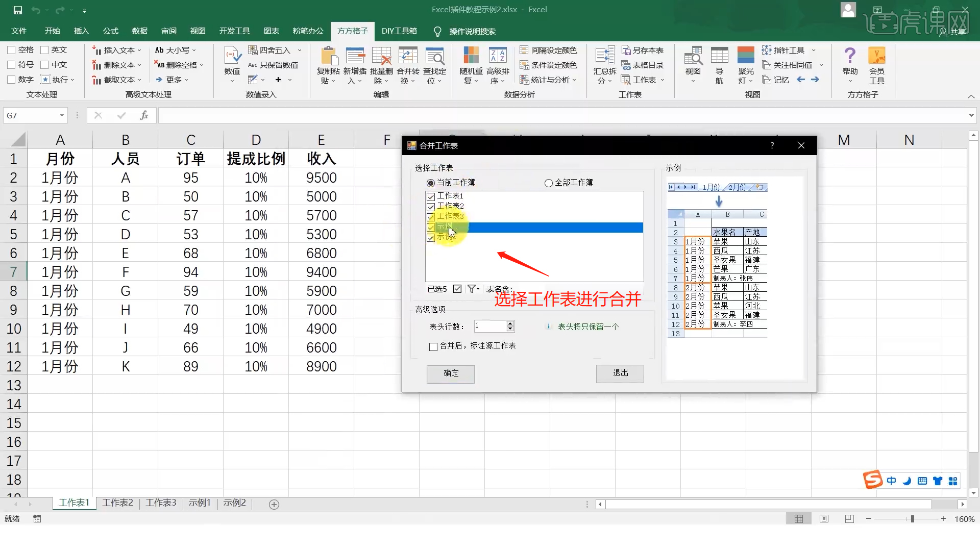Toggle the 空格 checkbox
This screenshot has width=980, height=551.
11,50
